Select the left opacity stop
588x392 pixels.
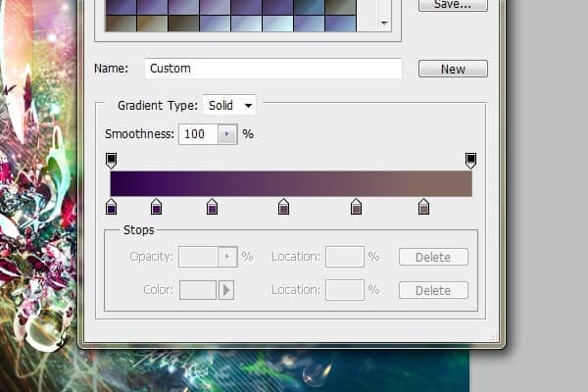[111, 161]
